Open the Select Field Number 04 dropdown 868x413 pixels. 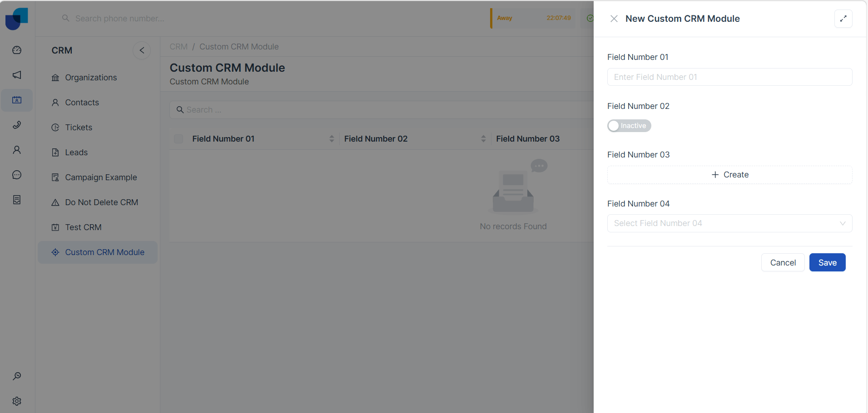click(x=729, y=223)
